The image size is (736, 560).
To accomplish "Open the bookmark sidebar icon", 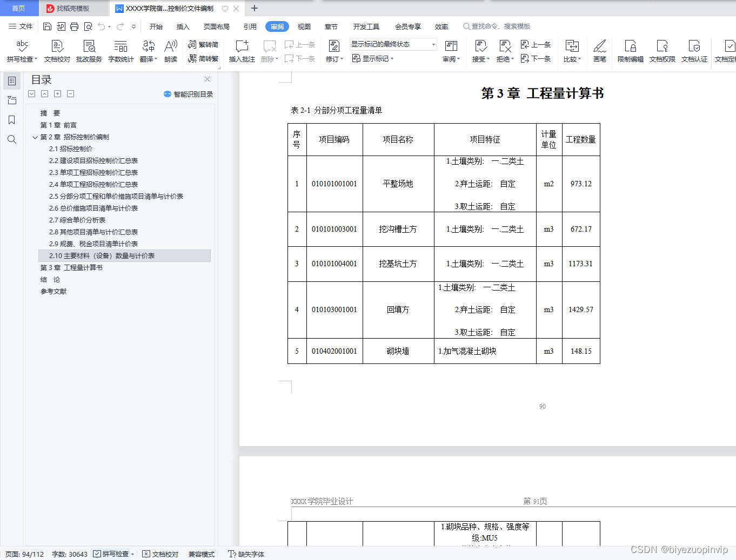I will coord(12,120).
